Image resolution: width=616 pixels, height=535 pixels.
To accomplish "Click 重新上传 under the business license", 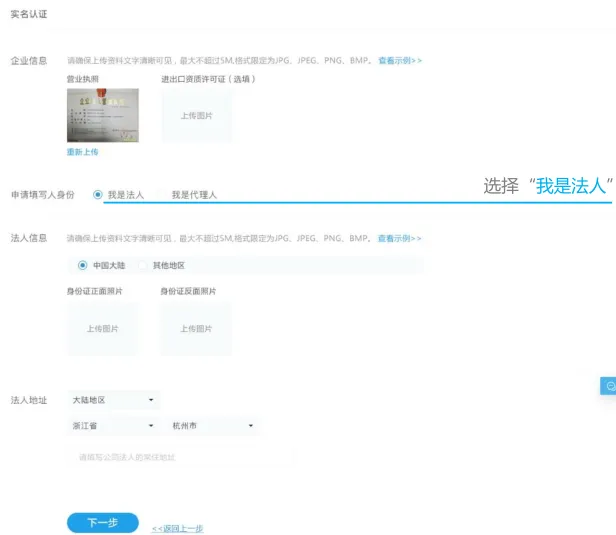I will 82,152.
